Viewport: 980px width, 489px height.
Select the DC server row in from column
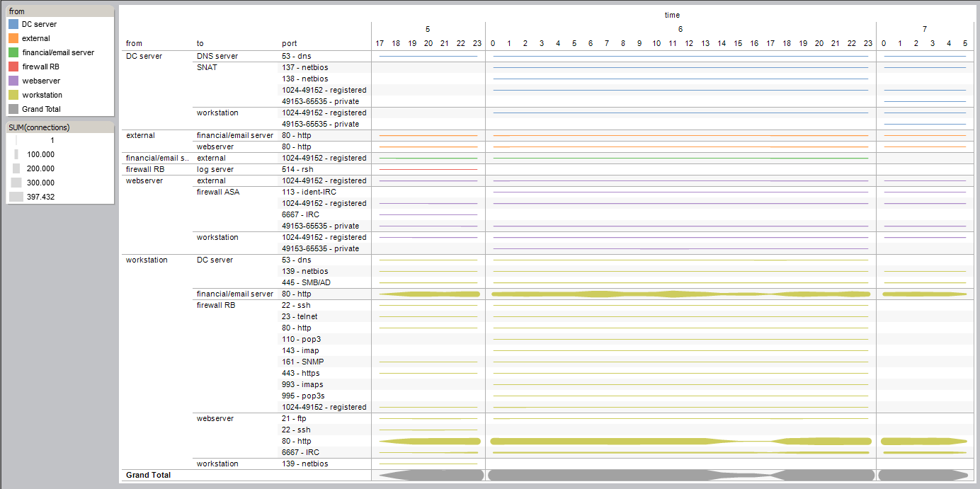coord(144,56)
